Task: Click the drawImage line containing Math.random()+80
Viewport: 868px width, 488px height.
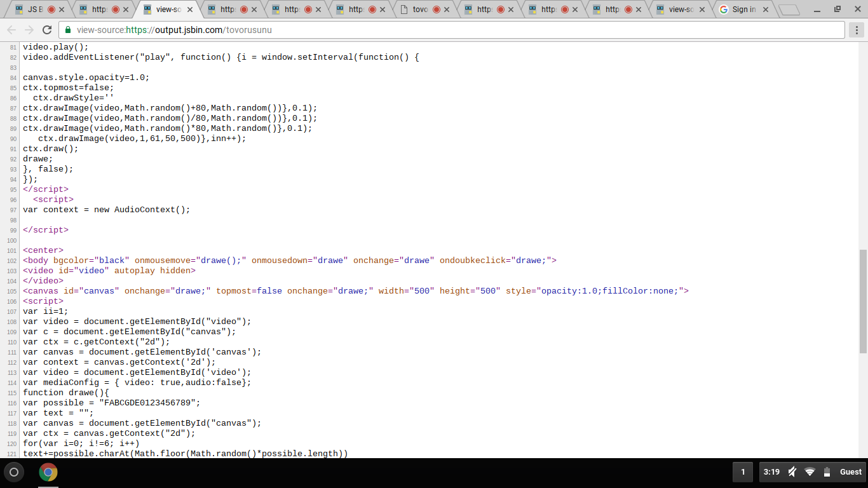Action: point(170,108)
